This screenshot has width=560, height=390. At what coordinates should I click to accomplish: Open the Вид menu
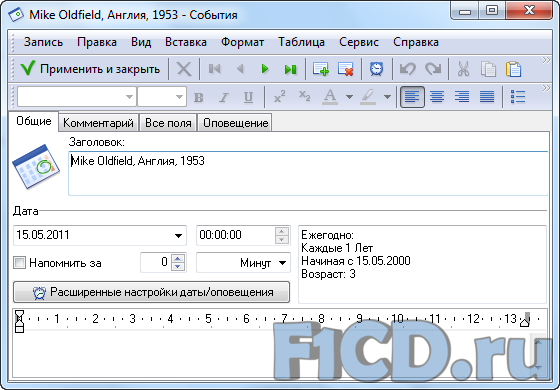coord(141,42)
